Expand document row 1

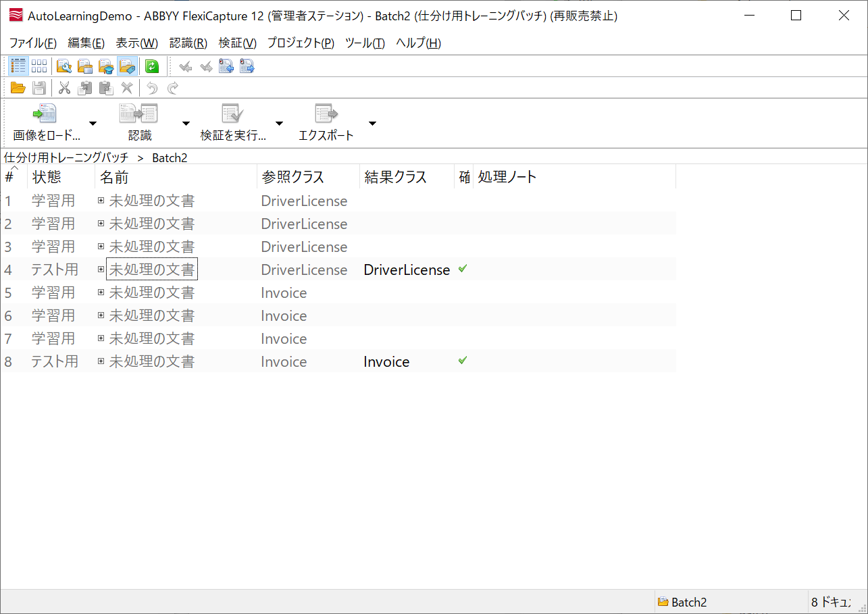tap(101, 201)
